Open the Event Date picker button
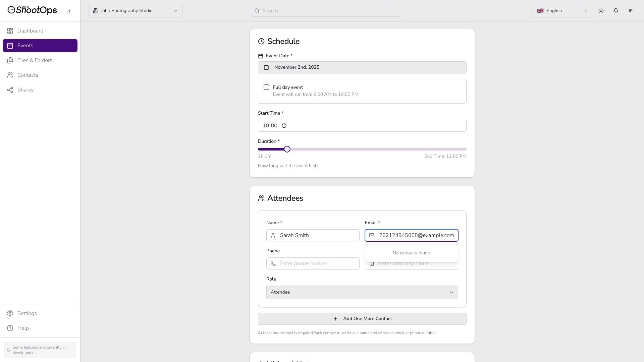 pos(362,67)
